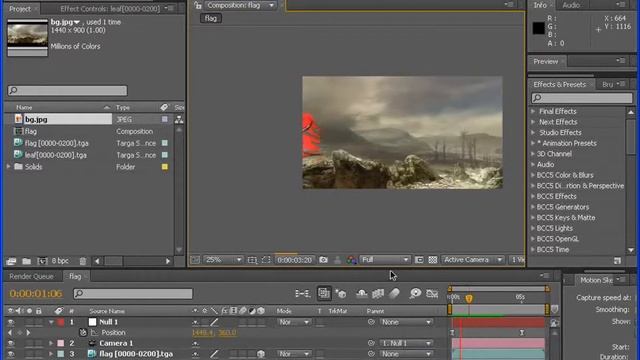Hide the Camera 1 layer using eye icon
Image resolution: width=640 pixels, height=360 pixels.
(x=11, y=344)
